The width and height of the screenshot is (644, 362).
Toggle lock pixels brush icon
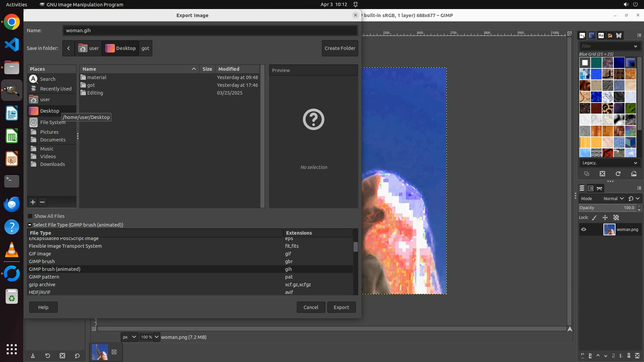click(594, 218)
